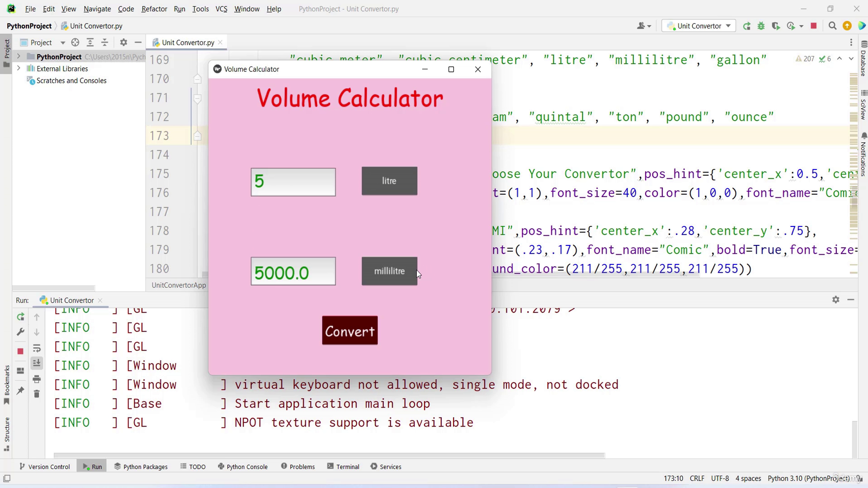Open the File menu
868x488 pixels.
30,9
